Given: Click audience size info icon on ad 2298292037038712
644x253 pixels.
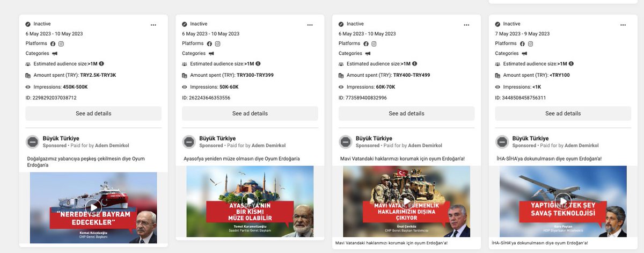Looking at the screenshot, I should [101, 63].
